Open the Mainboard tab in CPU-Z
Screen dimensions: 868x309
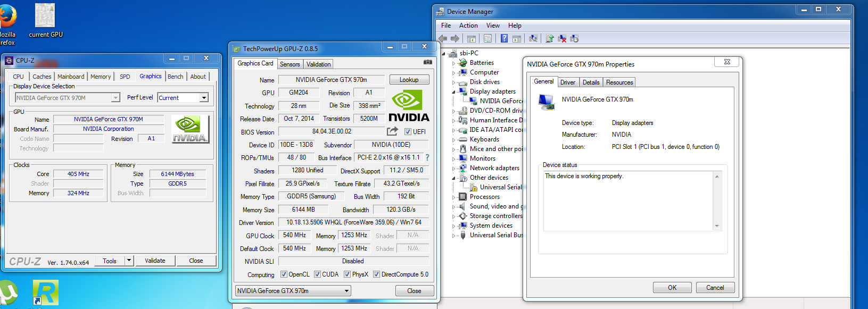coord(71,77)
